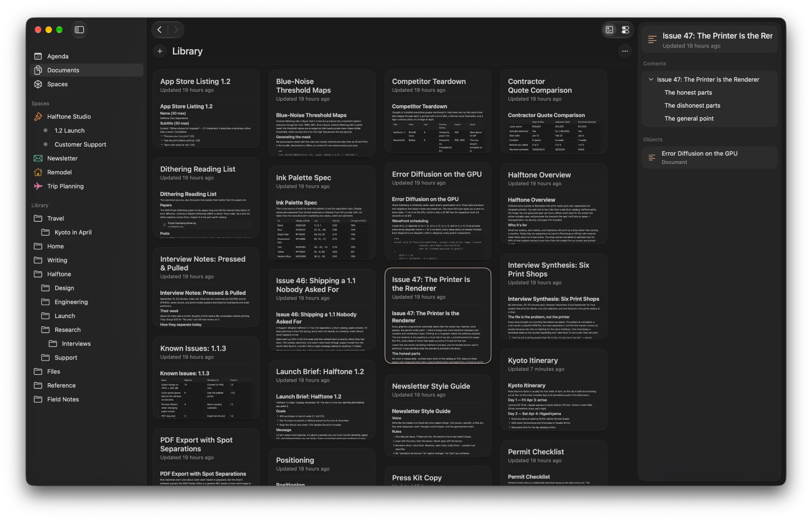Open Blue-Noise Threshold Maps card
Viewport: 812px width, 520px height.
[x=322, y=113]
